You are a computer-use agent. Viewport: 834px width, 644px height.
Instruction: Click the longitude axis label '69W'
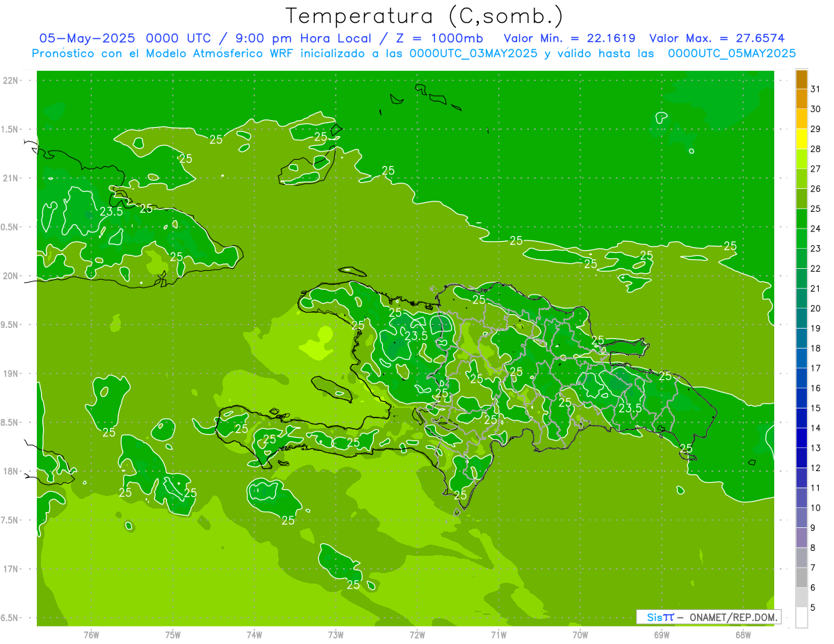pyautogui.click(x=662, y=634)
